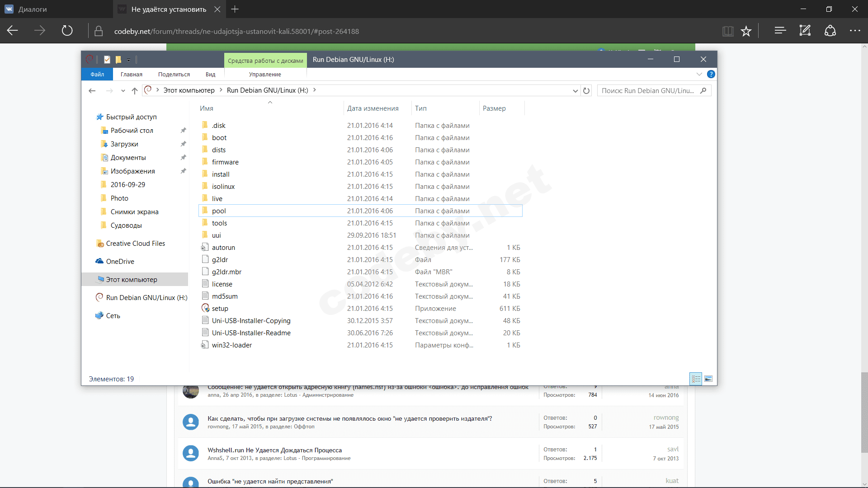The width and height of the screenshot is (868, 488).
Task: Open Explorer help question mark icon
Action: point(711,74)
